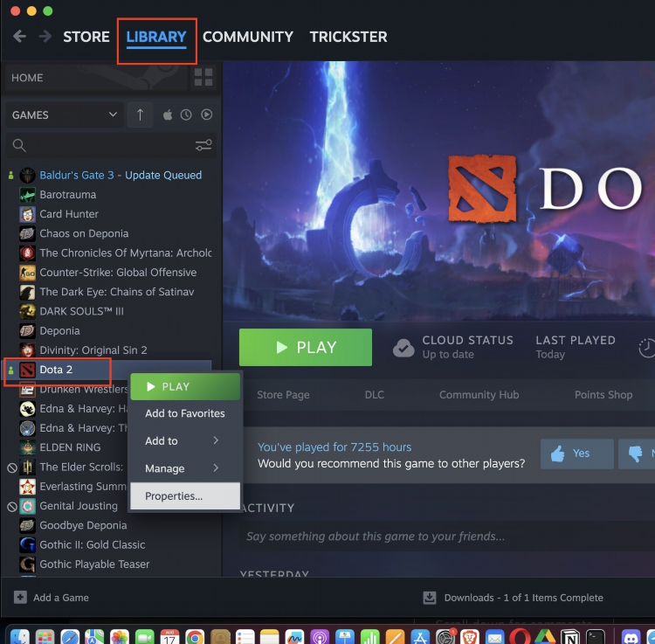Select Deponia in the games list
This screenshot has height=644, width=655.
pos(59,331)
